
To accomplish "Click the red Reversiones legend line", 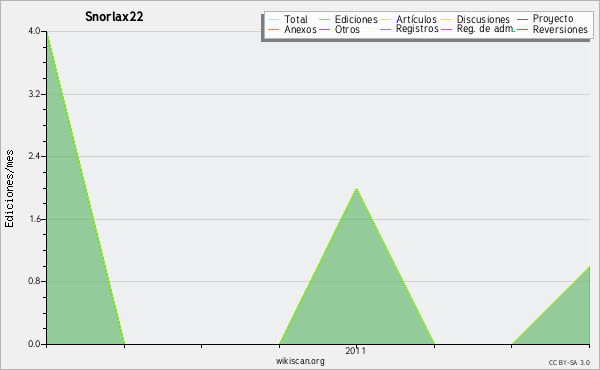I will 523,29.
